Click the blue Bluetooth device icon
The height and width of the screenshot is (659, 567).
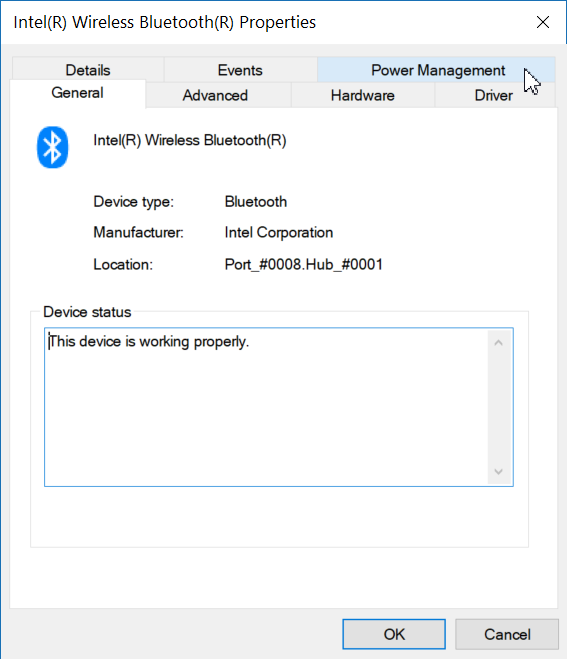[53, 147]
